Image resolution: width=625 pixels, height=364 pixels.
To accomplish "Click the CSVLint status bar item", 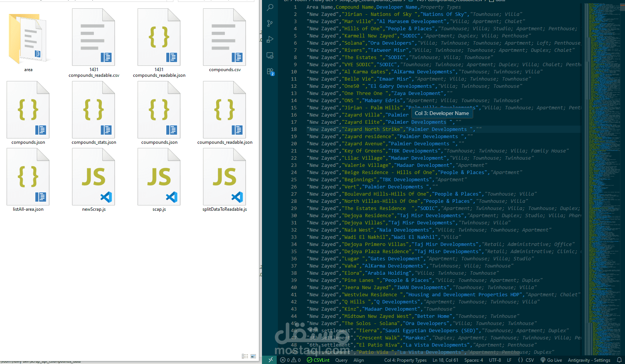I will point(318,360).
